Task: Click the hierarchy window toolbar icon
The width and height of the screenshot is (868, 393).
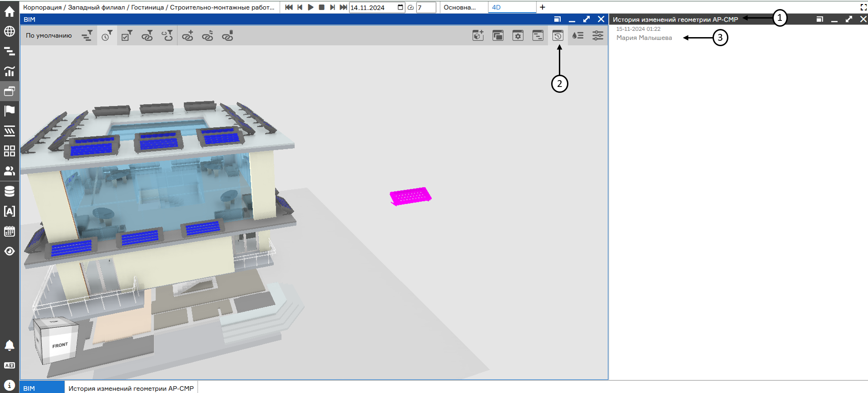Action: click(538, 36)
